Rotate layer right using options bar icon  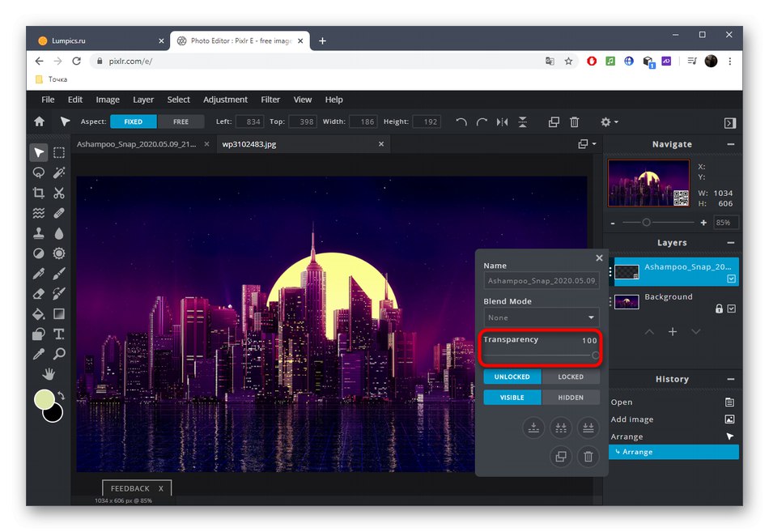coord(482,121)
